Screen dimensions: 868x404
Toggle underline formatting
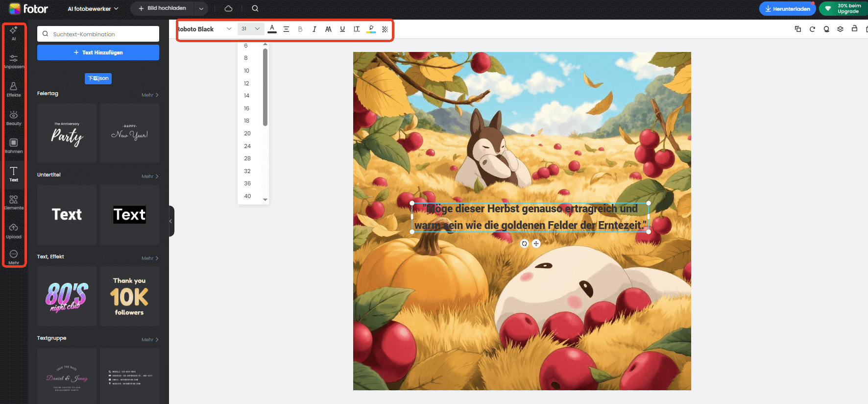pyautogui.click(x=342, y=29)
